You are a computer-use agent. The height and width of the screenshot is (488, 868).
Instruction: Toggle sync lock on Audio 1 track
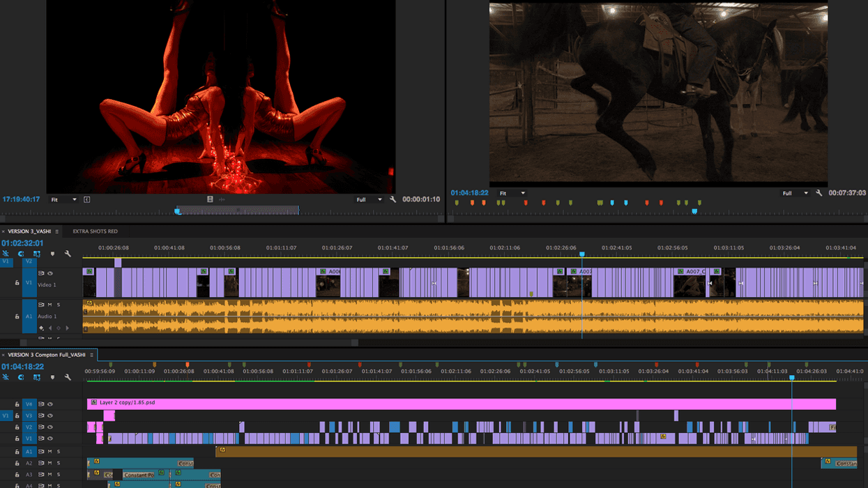41,305
